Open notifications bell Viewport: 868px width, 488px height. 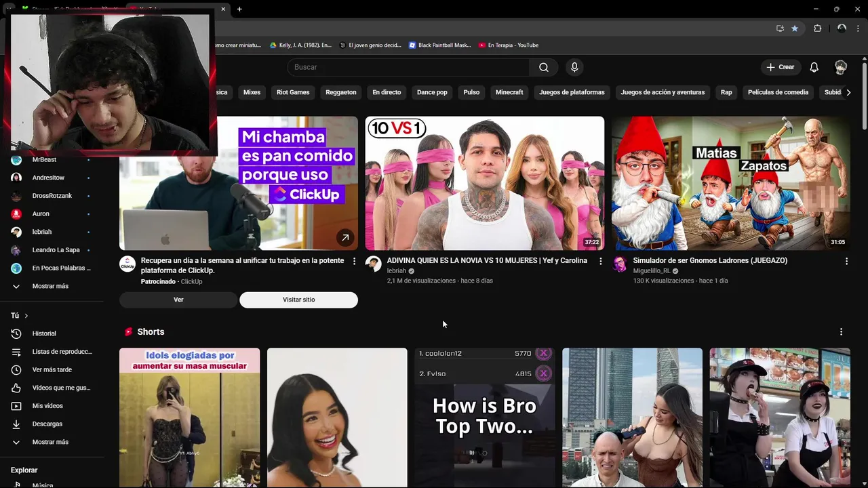(814, 67)
